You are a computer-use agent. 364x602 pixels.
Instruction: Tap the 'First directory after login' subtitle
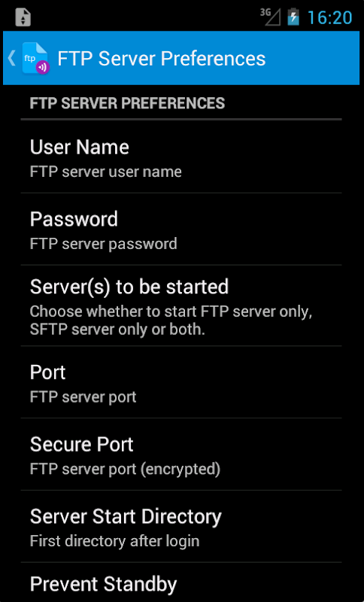114,541
